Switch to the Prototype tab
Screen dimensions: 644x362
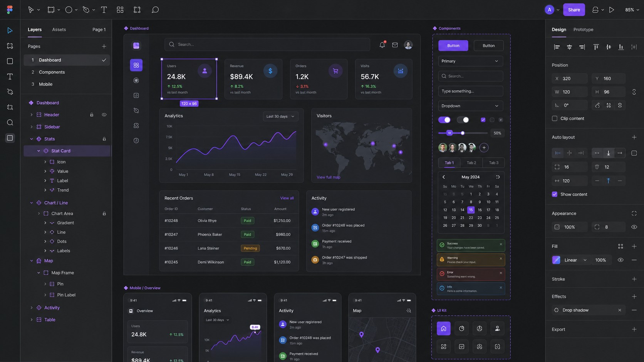[583, 30]
